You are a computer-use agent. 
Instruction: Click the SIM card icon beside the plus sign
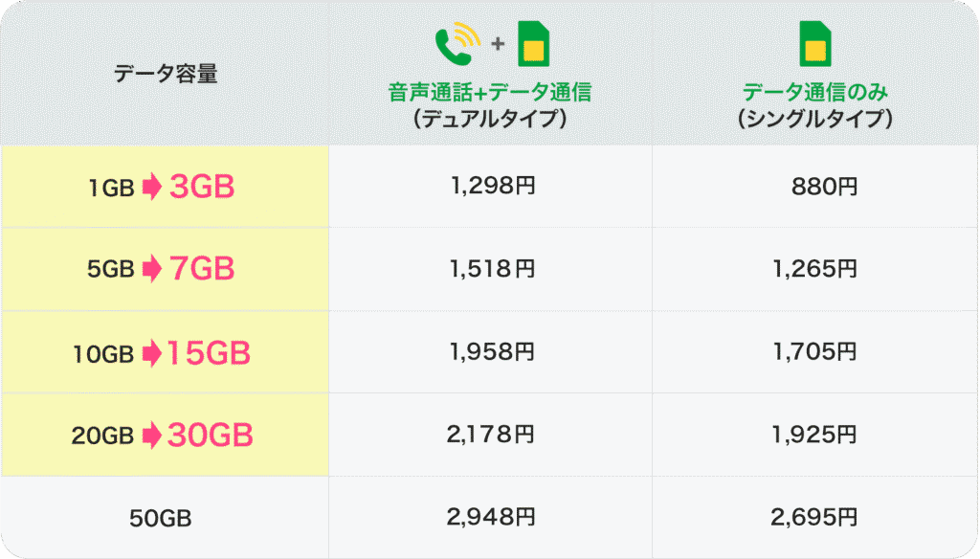click(534, 45)
